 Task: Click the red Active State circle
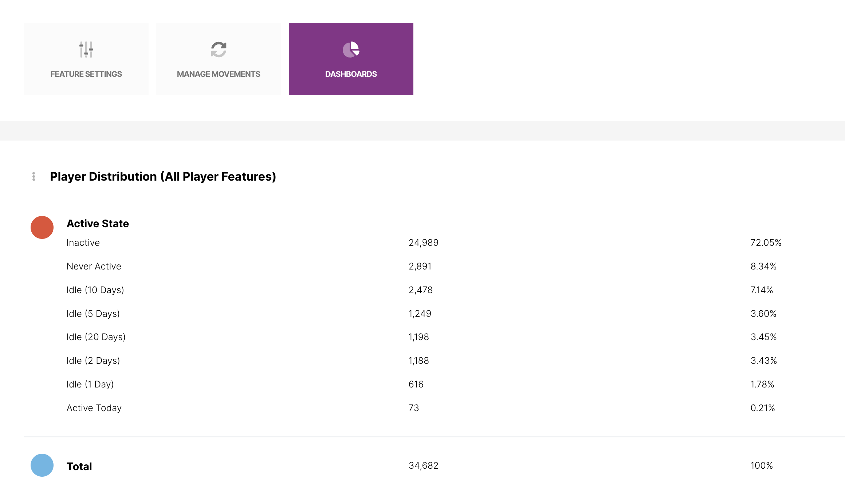point(42,227)
